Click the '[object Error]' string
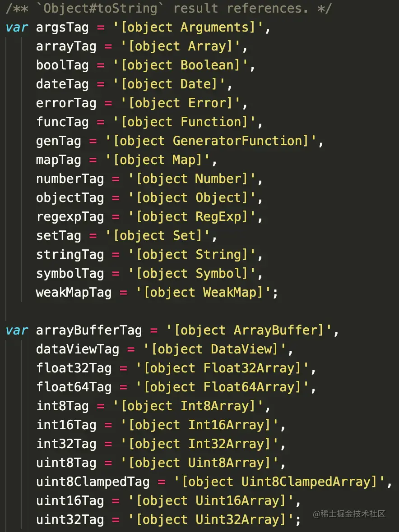 pyautogui.click(x=181, y=103)
